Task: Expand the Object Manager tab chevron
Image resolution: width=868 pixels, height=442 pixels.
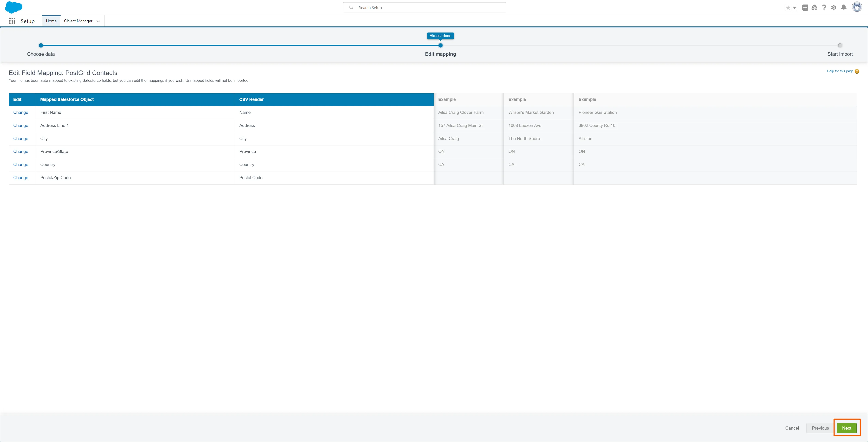Action: [x=98, y=21]
